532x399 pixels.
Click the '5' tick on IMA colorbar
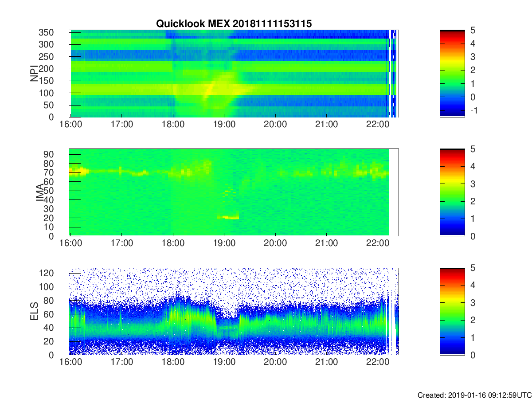click(472, 149)
